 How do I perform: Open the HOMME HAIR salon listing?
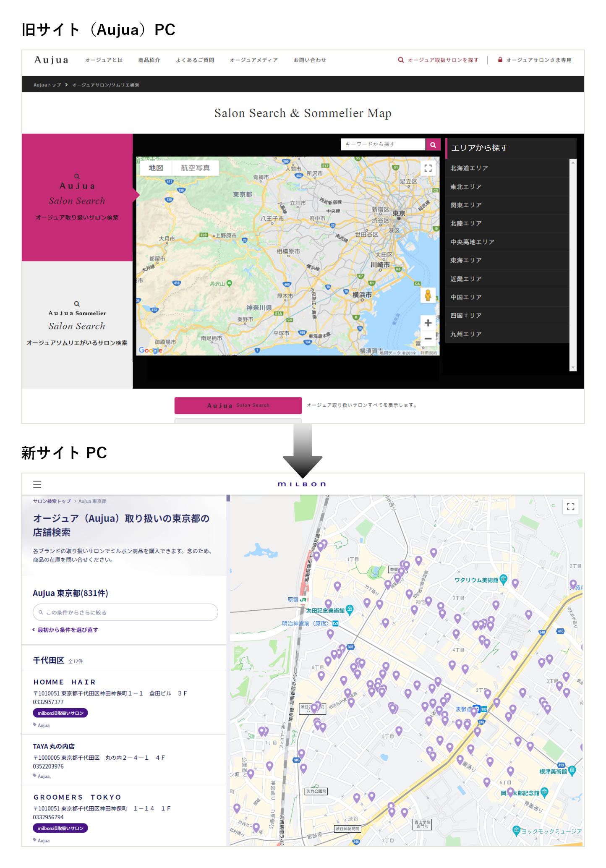click(x=65, y=682)
